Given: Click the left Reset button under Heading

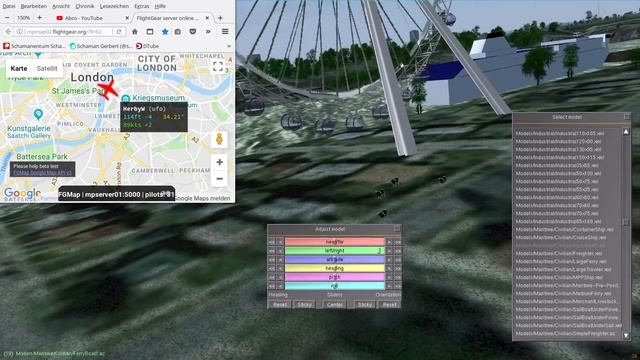Looking at the screenshot, I should tap(280, 304).
